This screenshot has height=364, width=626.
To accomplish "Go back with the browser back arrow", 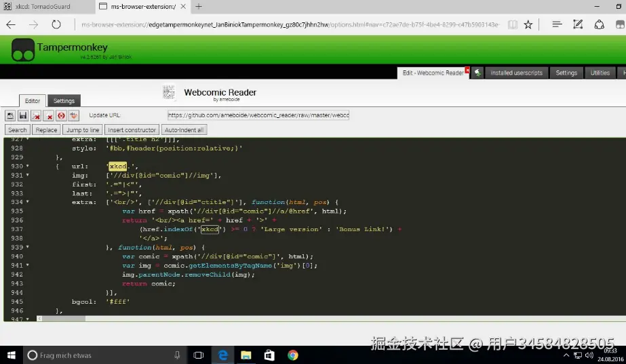I will point(11,25).
